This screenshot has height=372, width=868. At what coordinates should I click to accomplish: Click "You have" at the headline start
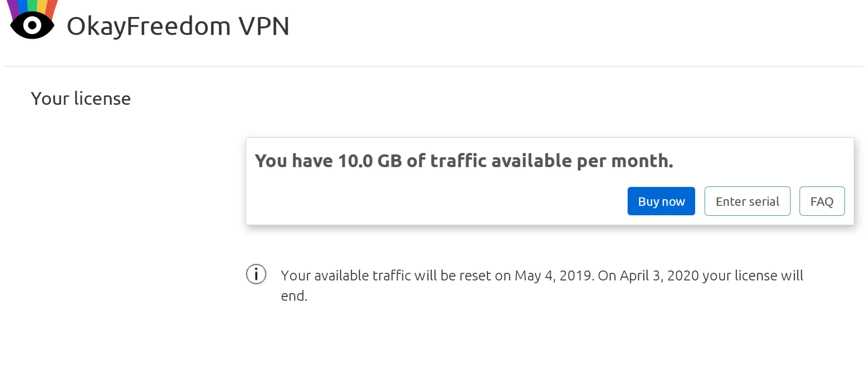294,161
